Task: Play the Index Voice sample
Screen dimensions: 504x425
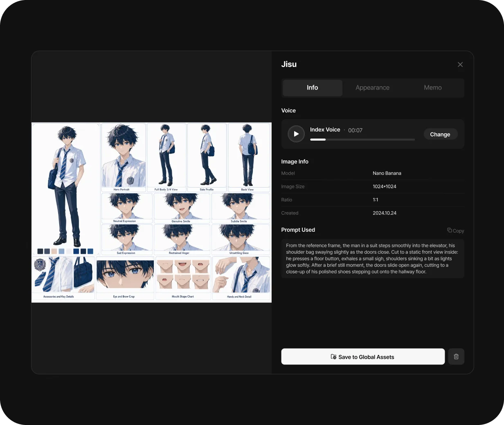Action: [296, 134]
